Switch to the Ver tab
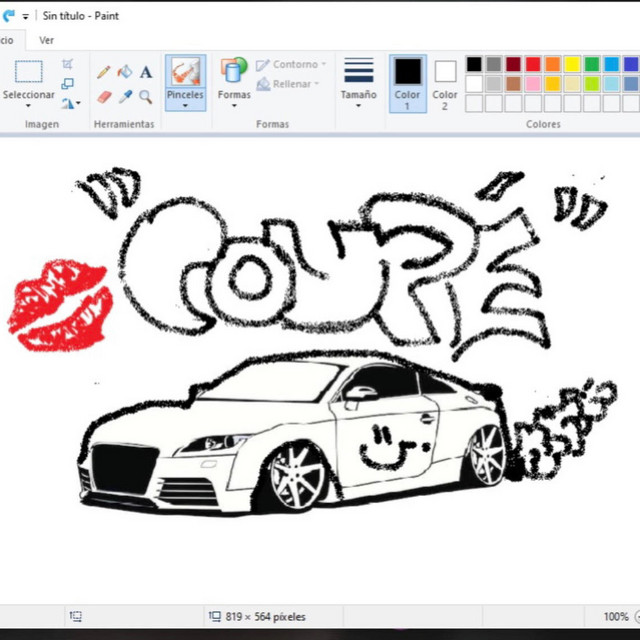The image size is (640, 640). point(46,40)
